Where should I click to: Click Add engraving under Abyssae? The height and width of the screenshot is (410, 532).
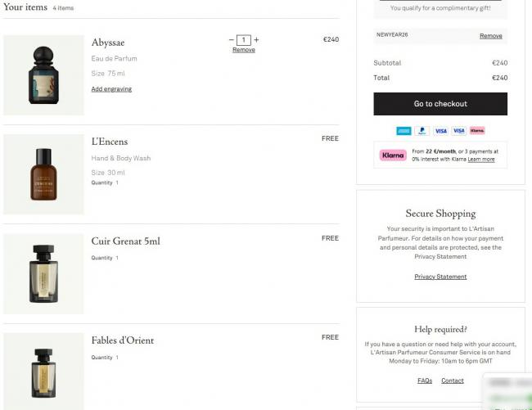pos(111,89)
